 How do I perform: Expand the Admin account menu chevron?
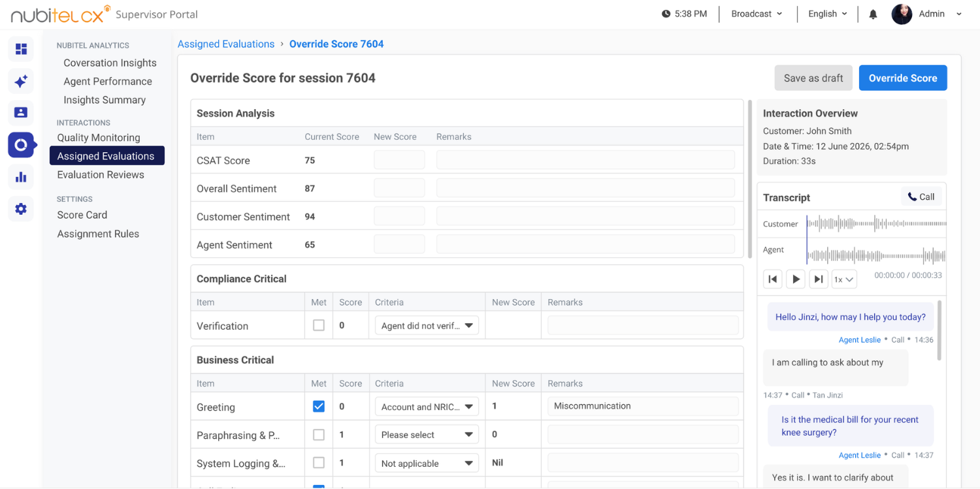pos(959,14)
